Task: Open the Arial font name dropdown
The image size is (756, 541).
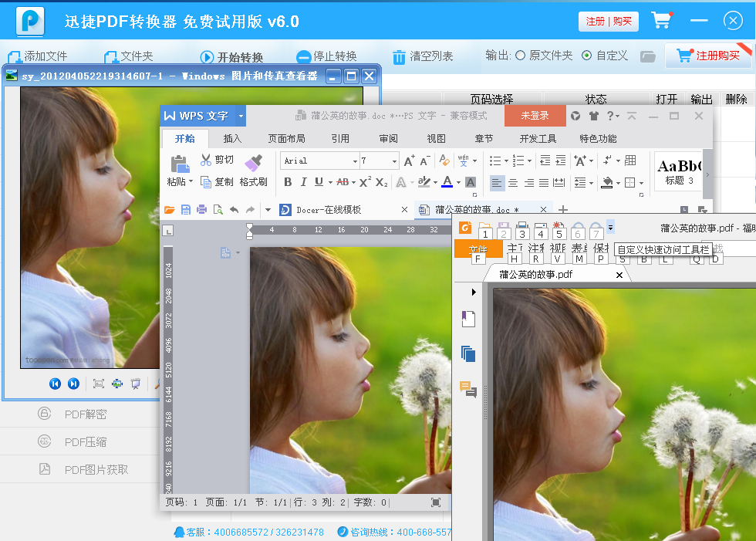Action: click(356, 161)
